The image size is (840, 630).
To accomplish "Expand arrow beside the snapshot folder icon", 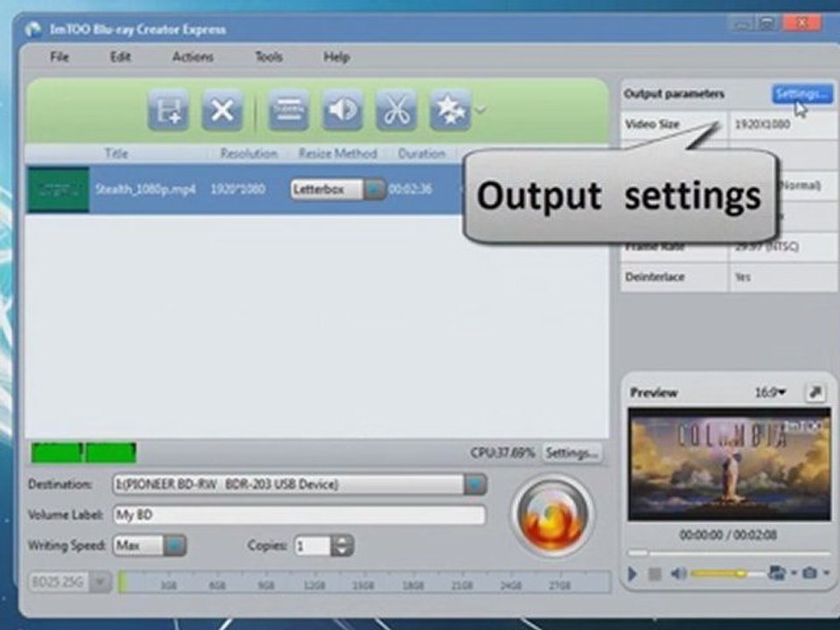I will tap(794, 573).
